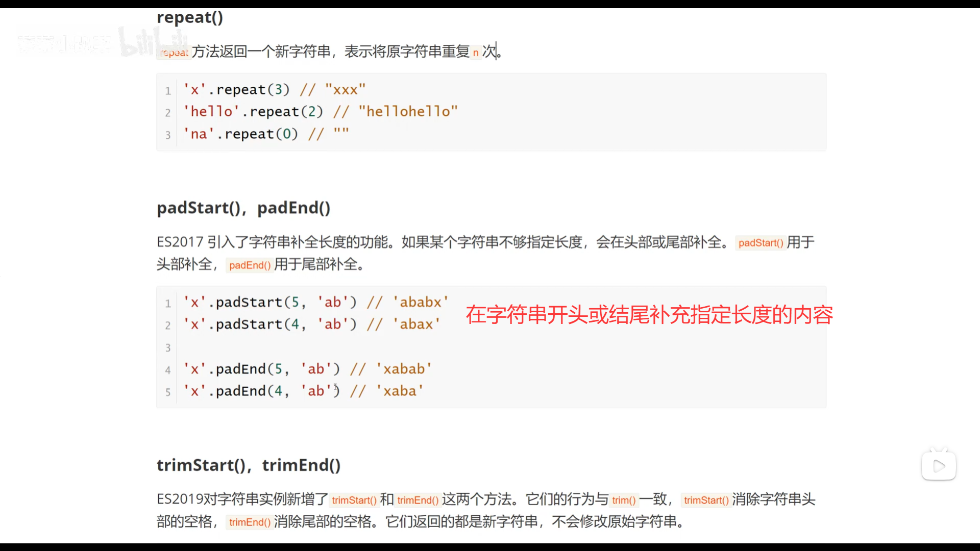Click line number 3 in the padStart code block
This screenshot has height=551, width=980.
[168, 347]
